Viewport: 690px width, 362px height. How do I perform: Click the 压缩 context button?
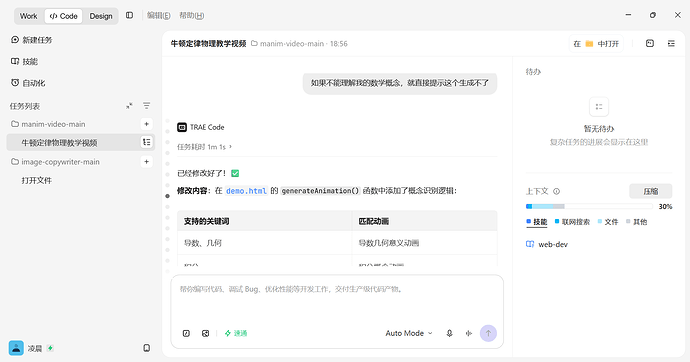pyautogui.click(x=650, y=191)
